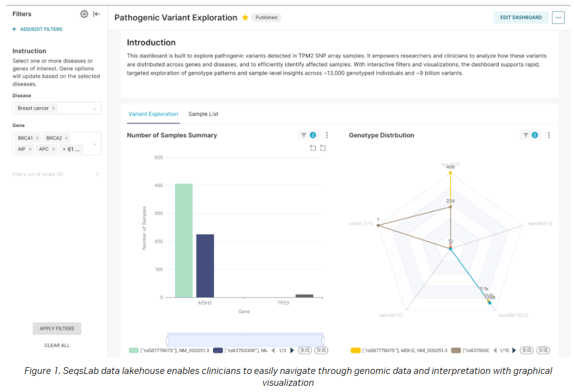Click the favorite star next to dashboard title
The image size is (574, 392).
[x=245, y=17]
